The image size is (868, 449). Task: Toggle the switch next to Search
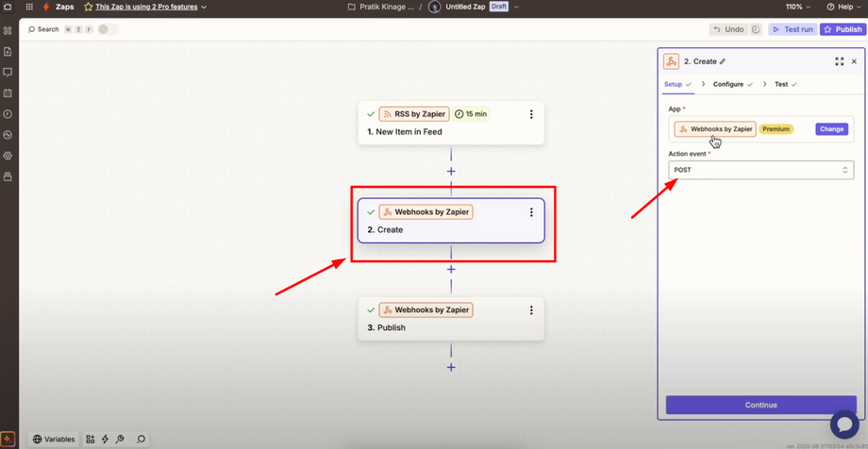(x=108, y=29)
